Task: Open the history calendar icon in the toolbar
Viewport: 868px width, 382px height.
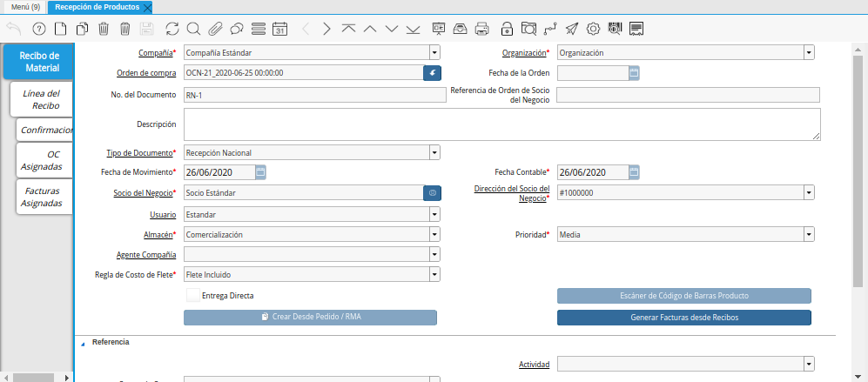Action: 280,29
